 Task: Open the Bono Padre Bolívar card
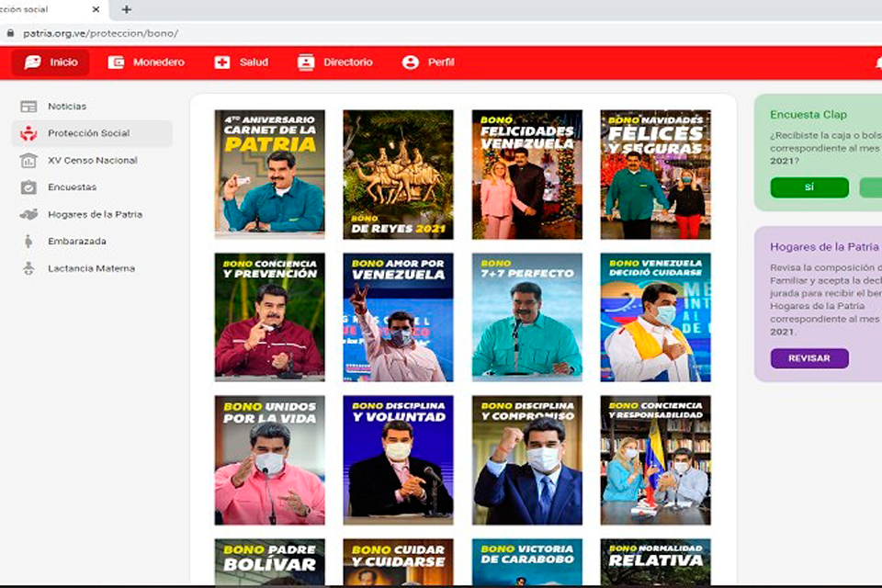[x=269, y=561]
